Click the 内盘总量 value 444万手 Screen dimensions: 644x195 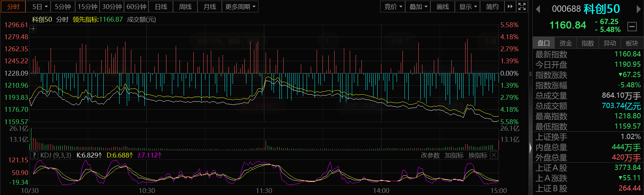click(x=626, y=147)
